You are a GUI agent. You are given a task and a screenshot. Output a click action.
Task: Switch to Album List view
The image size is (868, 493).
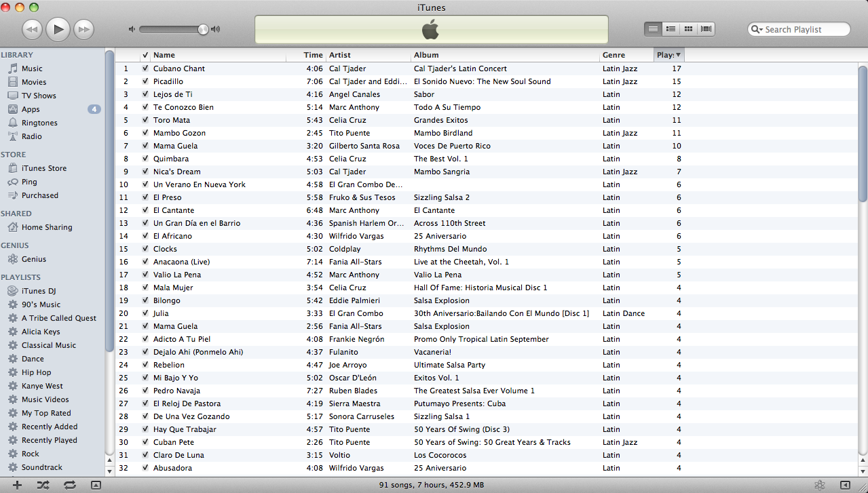(x=671, y=29)
